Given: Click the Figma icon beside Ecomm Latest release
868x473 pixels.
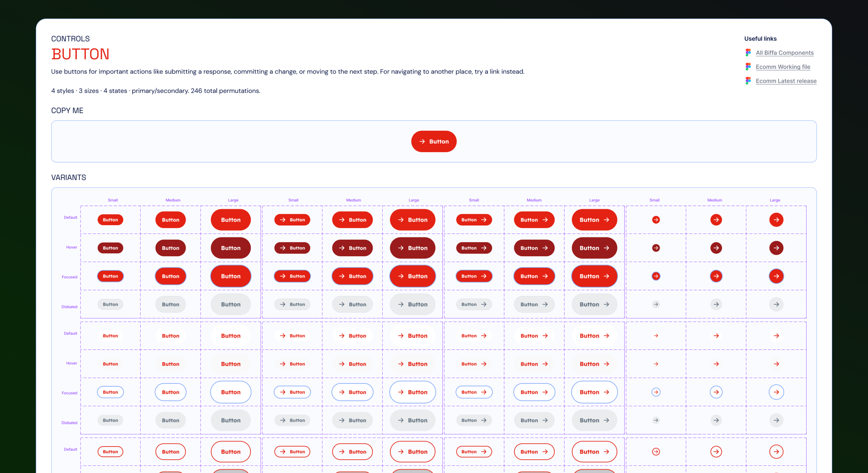Looking at the screenshot, I should [x=748, y=81].
